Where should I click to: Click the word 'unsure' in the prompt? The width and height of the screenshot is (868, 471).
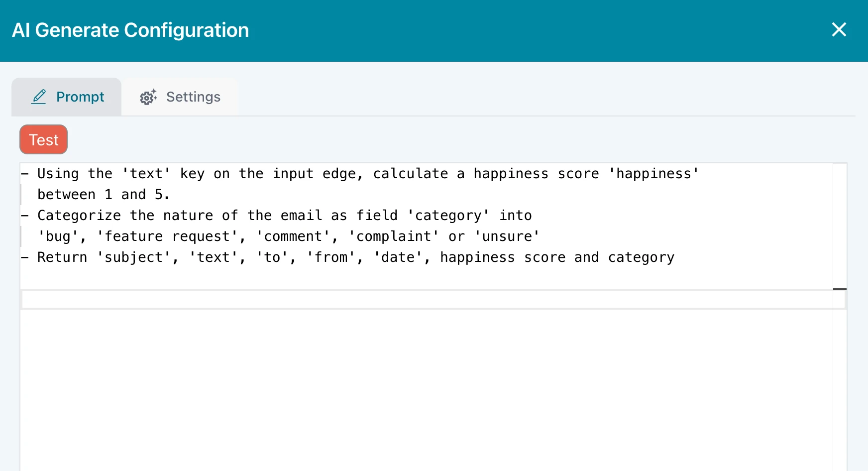[x=507, y=236]
